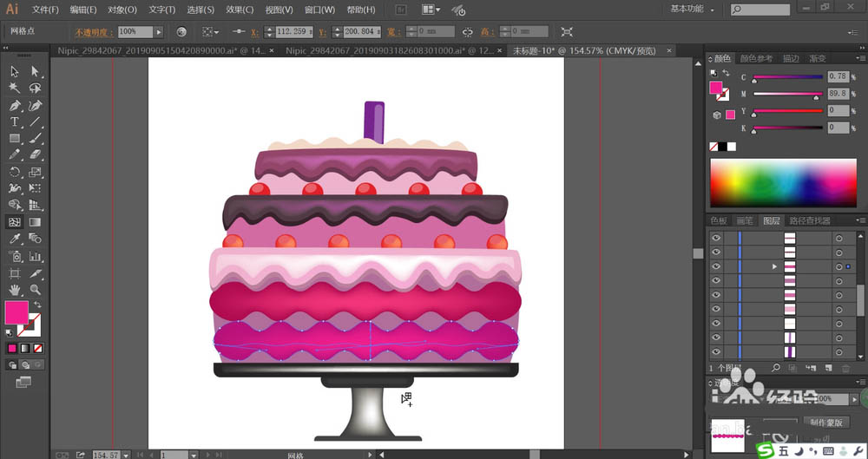The width and height of the screenshot is (868, 459).
Task: Switch to the 渐变 panel tab
Action: tap(817, 59)
